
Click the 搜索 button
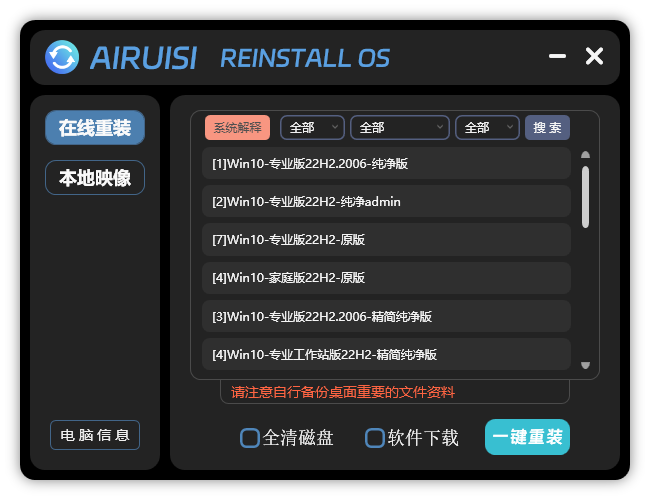click(x=547, y=127)
